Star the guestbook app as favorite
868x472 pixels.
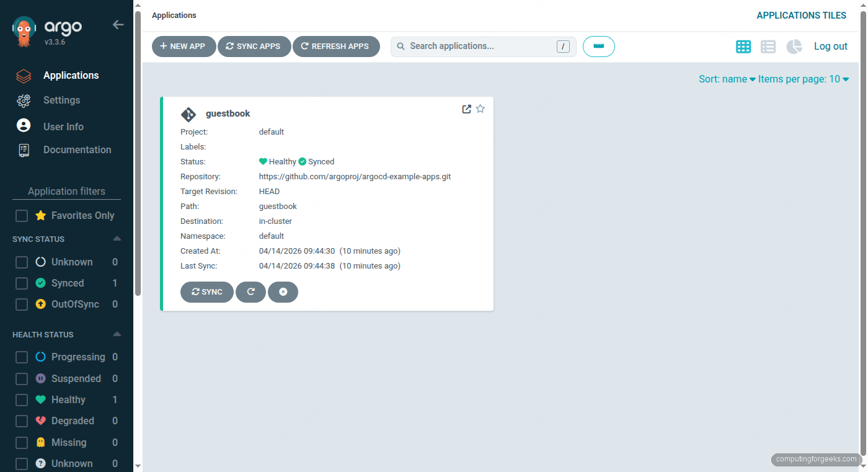point(480,109)
